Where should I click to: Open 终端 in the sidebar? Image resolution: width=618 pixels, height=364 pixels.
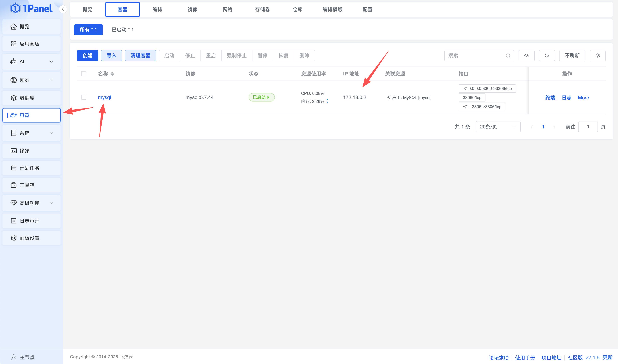coord(25,151)
